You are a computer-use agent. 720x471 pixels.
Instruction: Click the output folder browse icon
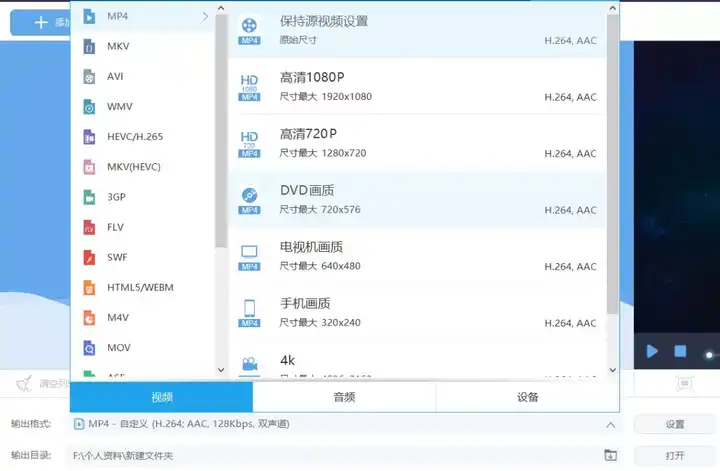[610, 455]
